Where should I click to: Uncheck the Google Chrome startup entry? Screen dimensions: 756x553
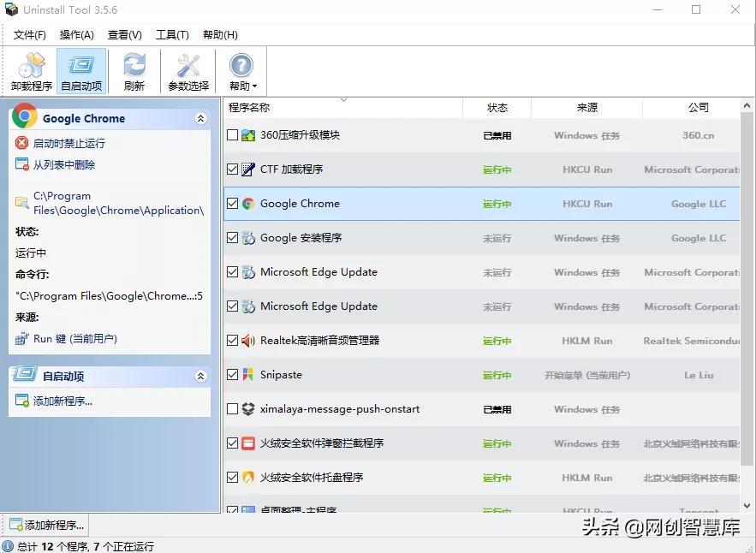coord(233,204)
